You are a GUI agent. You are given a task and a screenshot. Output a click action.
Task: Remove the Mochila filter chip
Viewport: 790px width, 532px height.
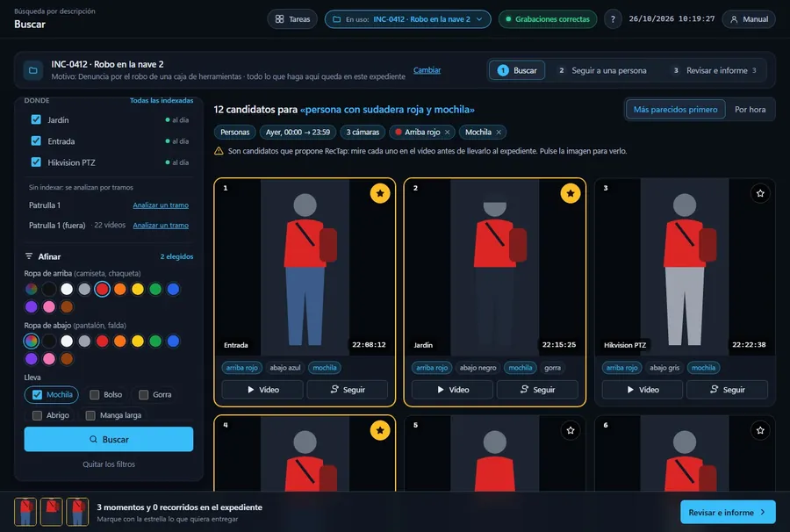click(499, 132)
